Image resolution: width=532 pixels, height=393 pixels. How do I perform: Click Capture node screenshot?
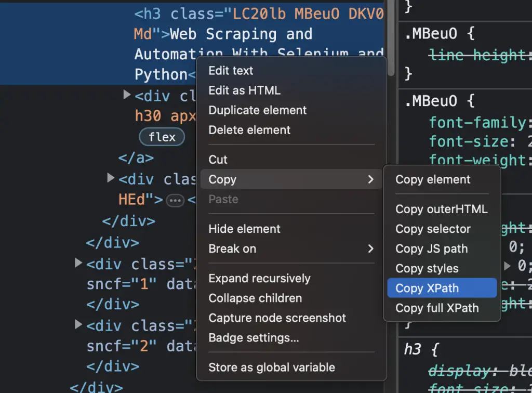tap(277, 318)
